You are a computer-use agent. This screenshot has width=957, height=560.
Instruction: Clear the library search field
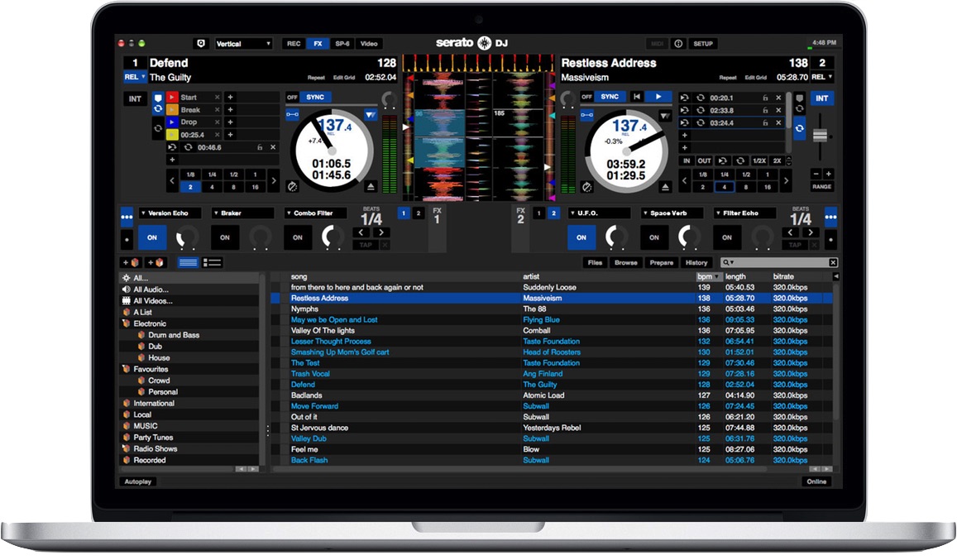833,262
